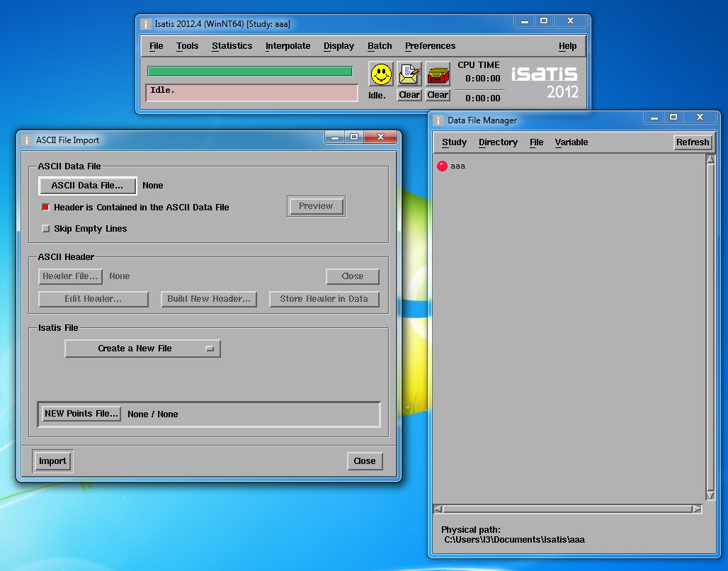Image resolution: width=728 pixels, height=571 pixels.
Task: Open Study menu in Data File Manager
Action: coord(454,142)
